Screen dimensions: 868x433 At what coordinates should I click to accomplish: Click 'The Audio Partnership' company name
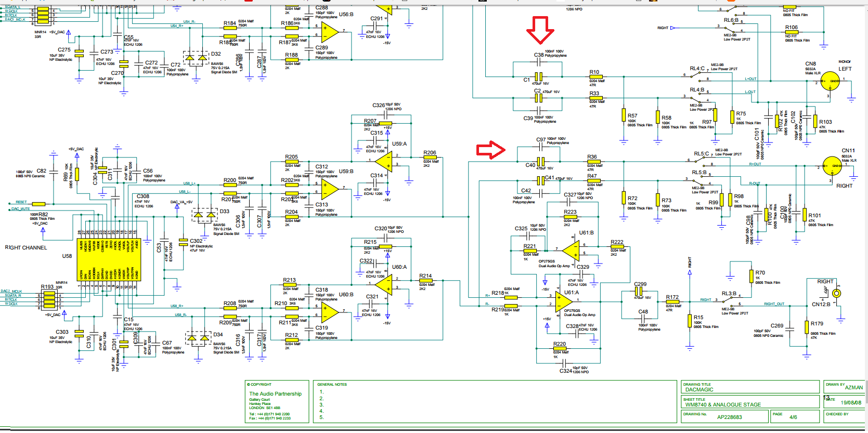click(275, 393)
